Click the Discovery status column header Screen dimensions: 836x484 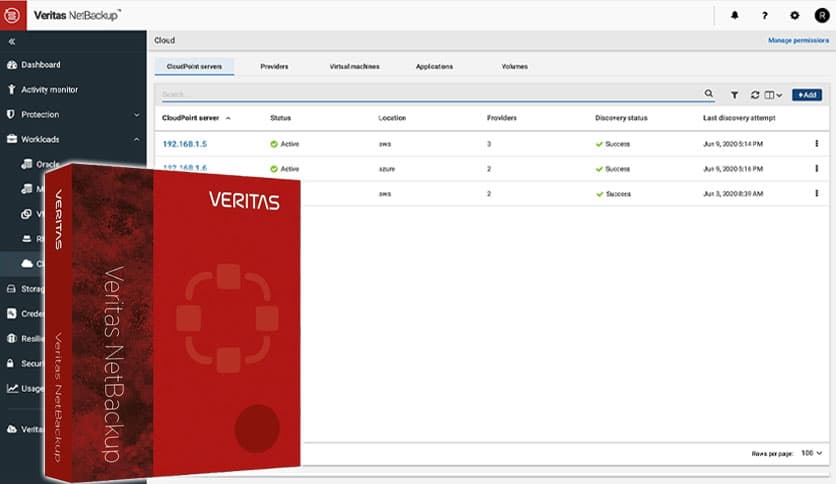621,118
